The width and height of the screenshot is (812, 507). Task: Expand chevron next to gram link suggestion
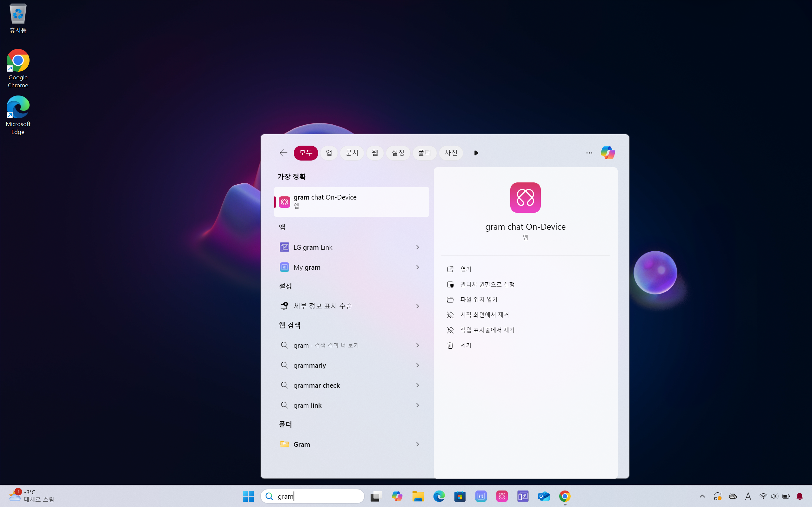[417, 405]
